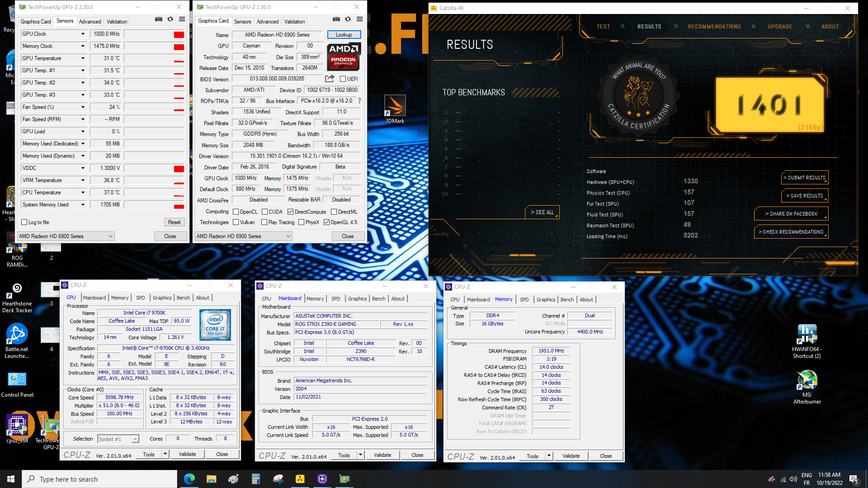Toggle the UEFI checkbox in GPU-Z
Image resolution: width=868 pixels, height=488 pixels.
pos(343,79)
